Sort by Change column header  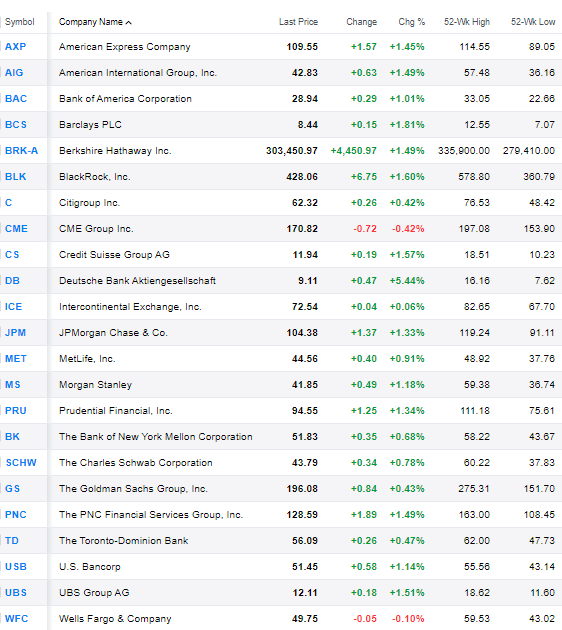coord(362,22)
